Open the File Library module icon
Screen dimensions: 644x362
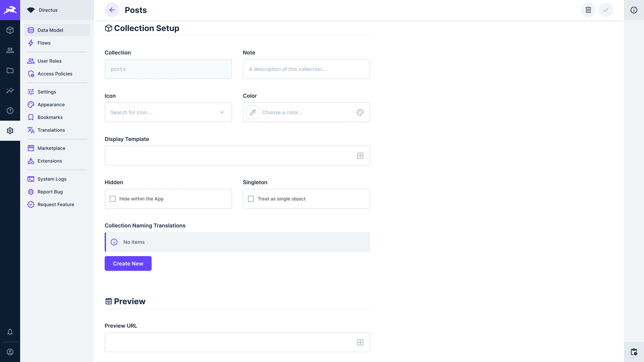tap(10, 70)
